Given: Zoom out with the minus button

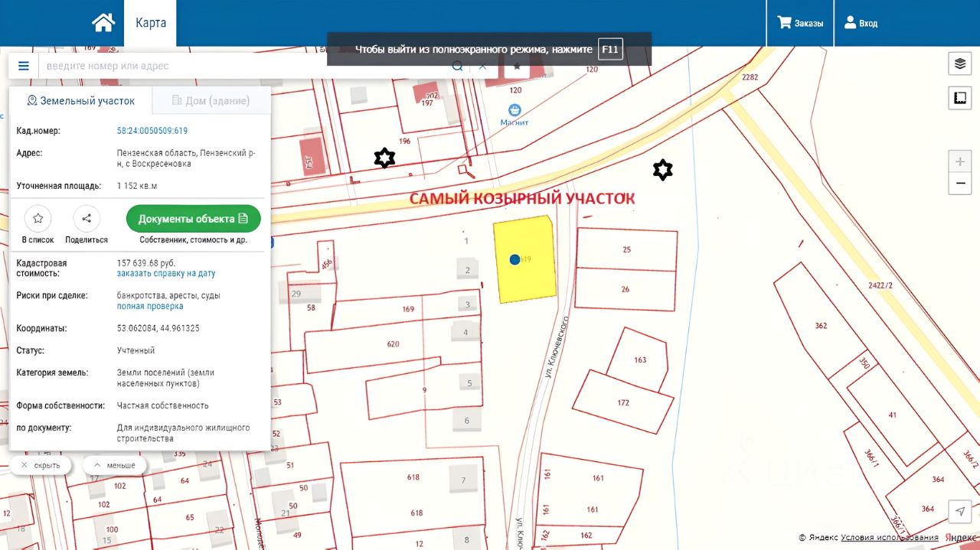Looking at the screenshot, I should point(960,184).
